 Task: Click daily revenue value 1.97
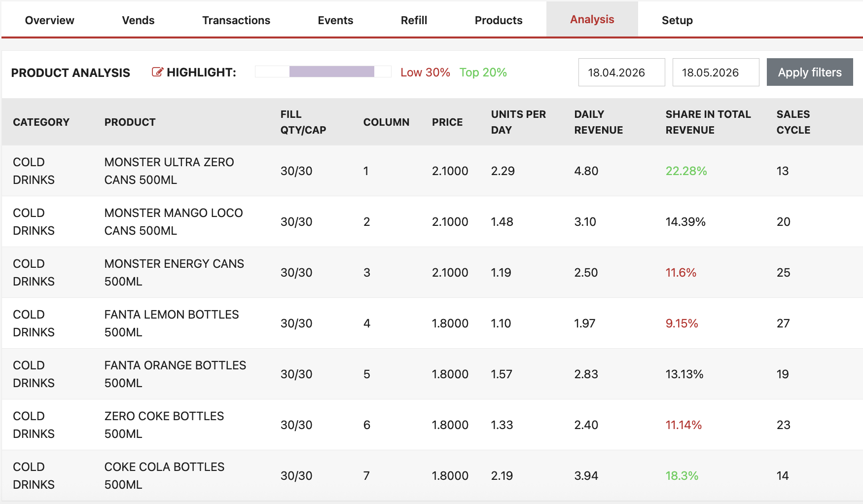[584, 324]
